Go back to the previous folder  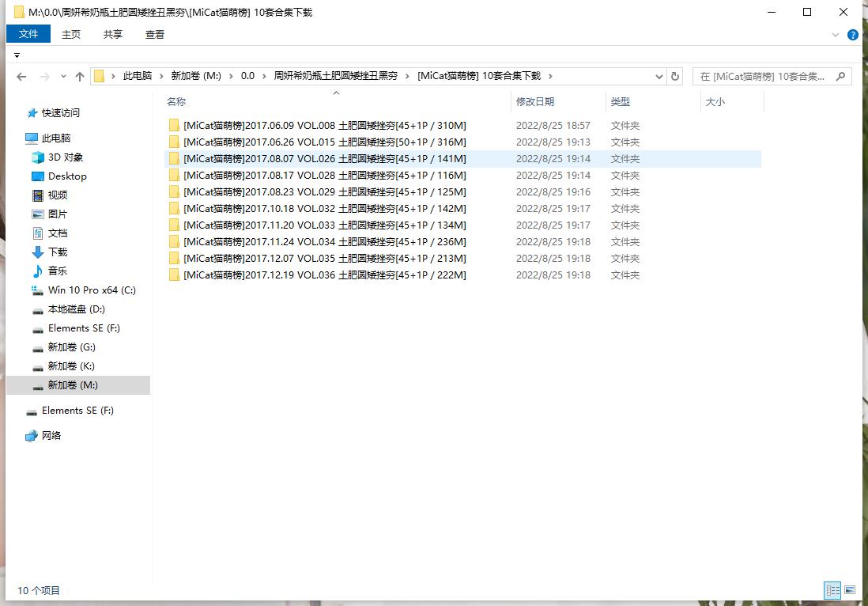pyautogui.click(x=21, y=77)
